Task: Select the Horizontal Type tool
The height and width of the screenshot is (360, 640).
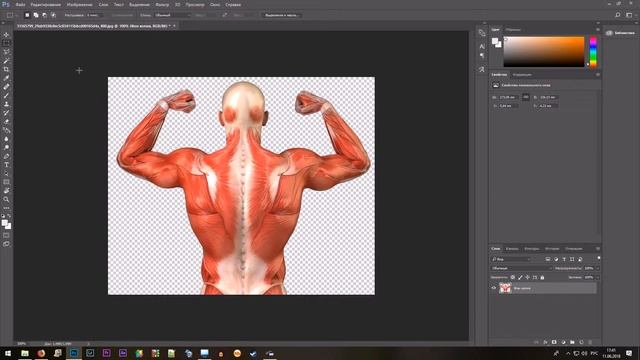Action: pyautogui.click(x=6, y=165)
